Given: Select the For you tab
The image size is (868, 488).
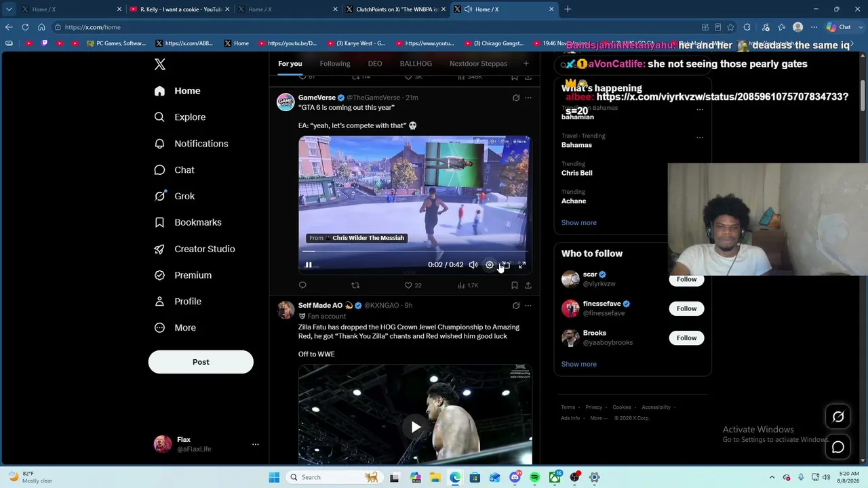Looking at the screenshot, I should [x=290, y=64].
